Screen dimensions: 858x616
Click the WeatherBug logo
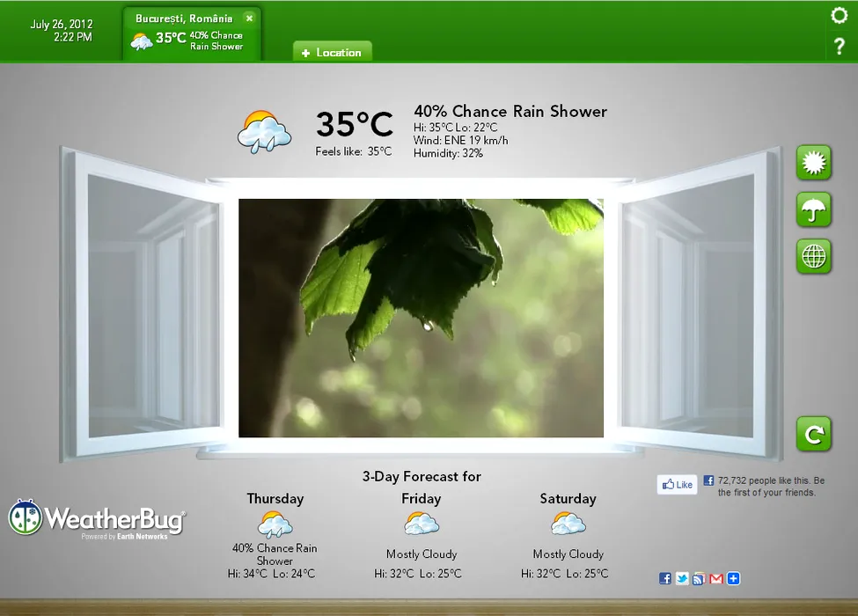point(97,519)
